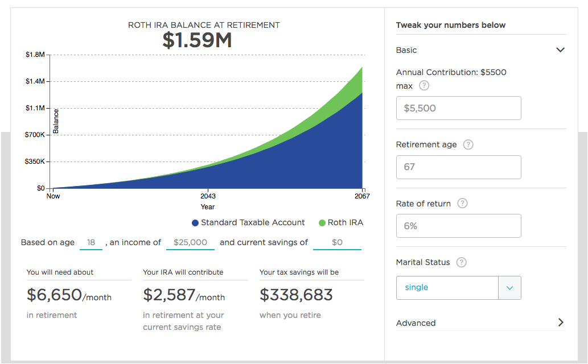
Task: Expand the Advanced section arrow
Action: point(560,322)
